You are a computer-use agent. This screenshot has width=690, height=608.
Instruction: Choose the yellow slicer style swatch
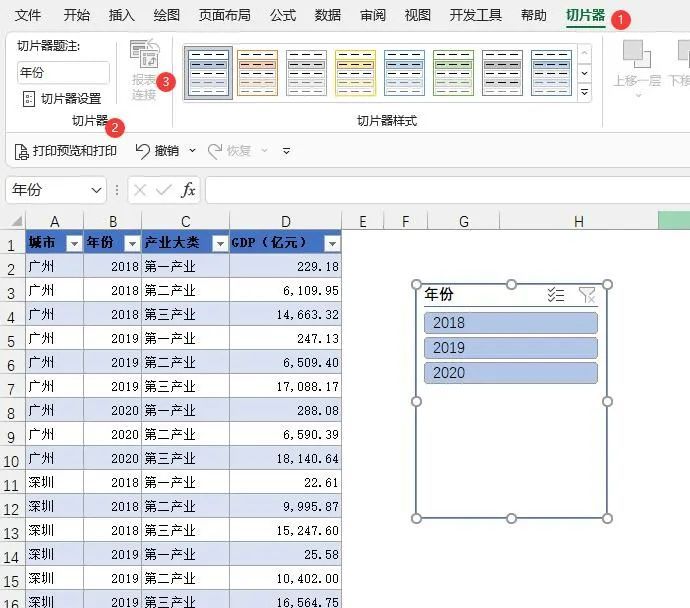click(x=355, y=72)
